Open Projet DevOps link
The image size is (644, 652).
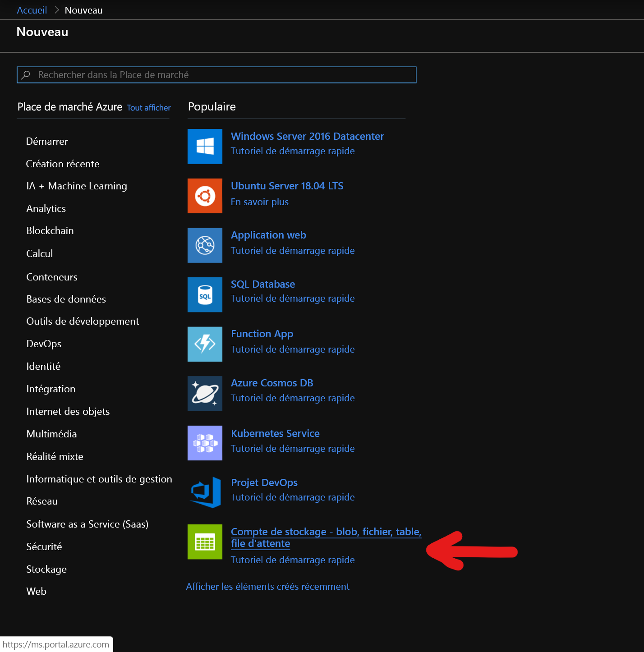pyautogui.click(x=264, y=482)
